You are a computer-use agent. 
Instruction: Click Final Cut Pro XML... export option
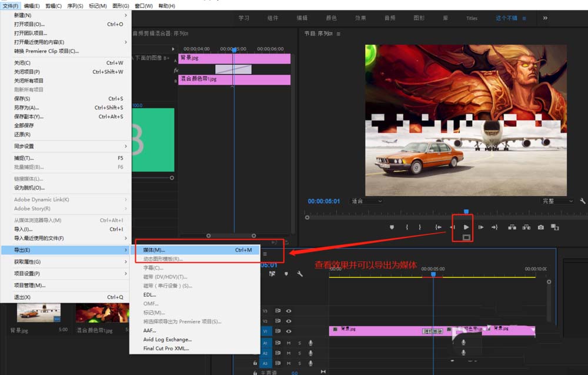(x=166, y=349)
